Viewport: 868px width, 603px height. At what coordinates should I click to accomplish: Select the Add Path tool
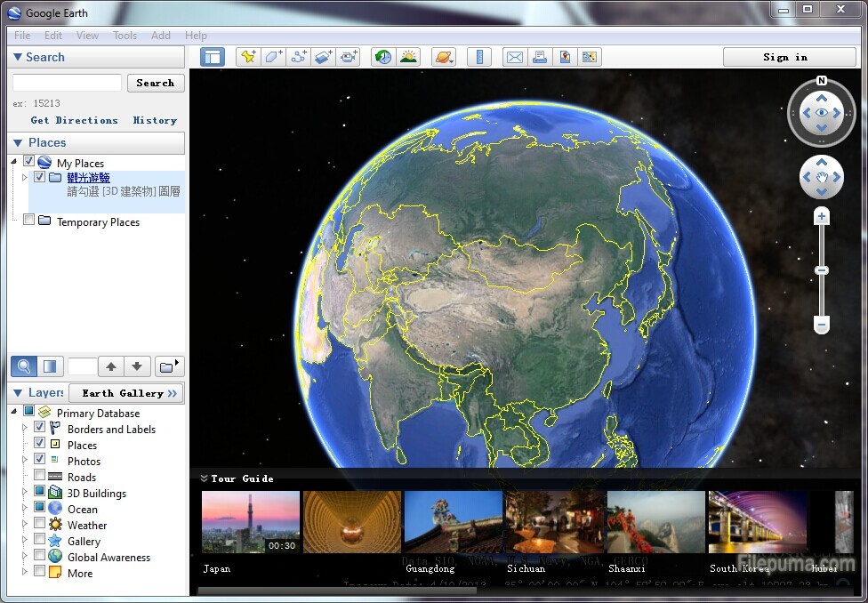tap(299, 57)
